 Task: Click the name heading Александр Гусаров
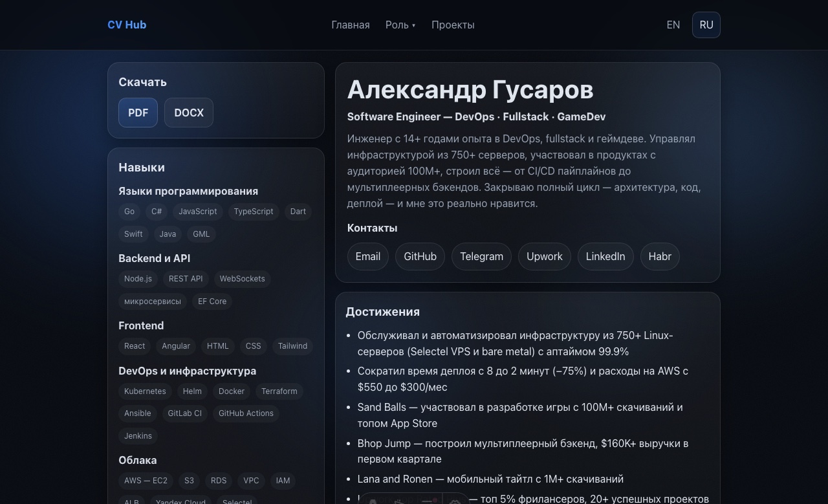point(470,90)
